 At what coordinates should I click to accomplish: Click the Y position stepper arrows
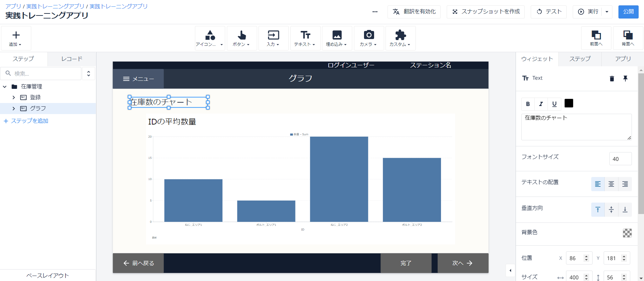(x=624, y=258)
